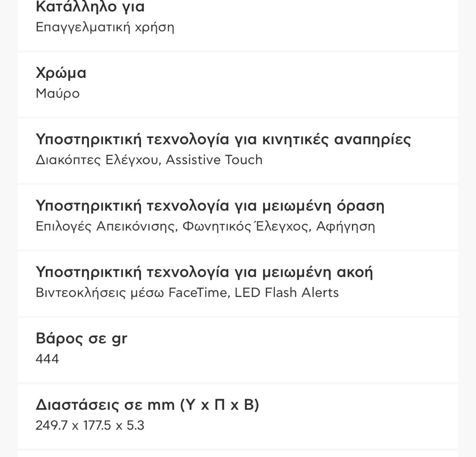Click the reduced hearing "ακοή" heading
This screenshot has width=476, height=457.
click(204, 272)
